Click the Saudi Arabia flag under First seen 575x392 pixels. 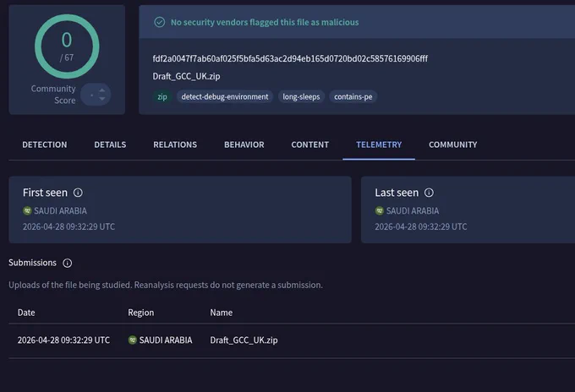27,210
